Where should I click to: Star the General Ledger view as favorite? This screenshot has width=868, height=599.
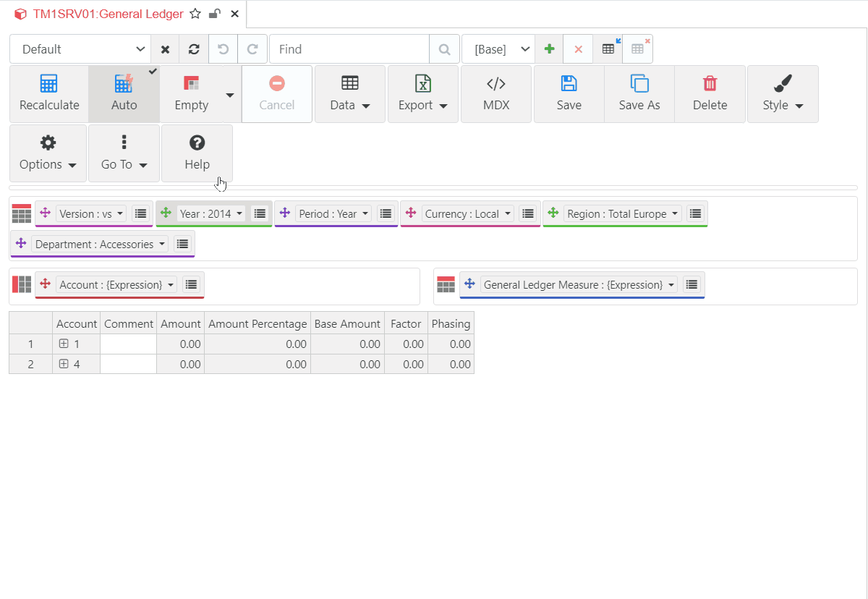click(x=195, y=14)
